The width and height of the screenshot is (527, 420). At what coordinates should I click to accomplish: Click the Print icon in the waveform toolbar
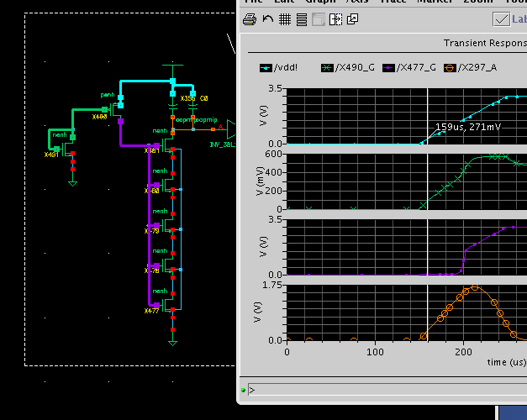coord(250,18)
